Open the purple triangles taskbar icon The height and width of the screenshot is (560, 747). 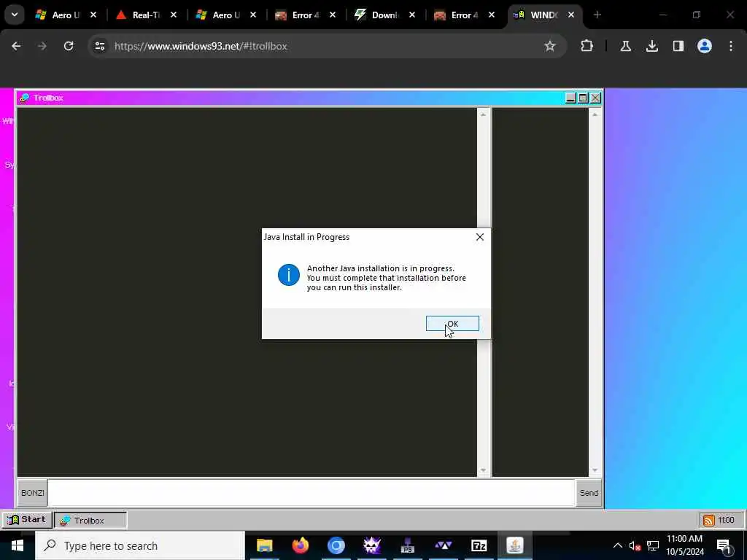coord(443,545)
